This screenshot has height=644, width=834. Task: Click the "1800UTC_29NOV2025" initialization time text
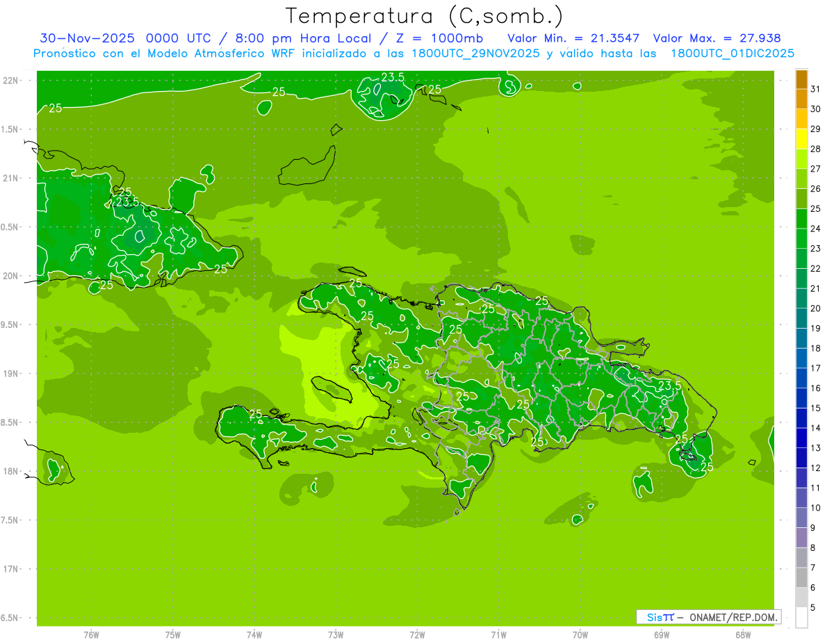point(475,53)
